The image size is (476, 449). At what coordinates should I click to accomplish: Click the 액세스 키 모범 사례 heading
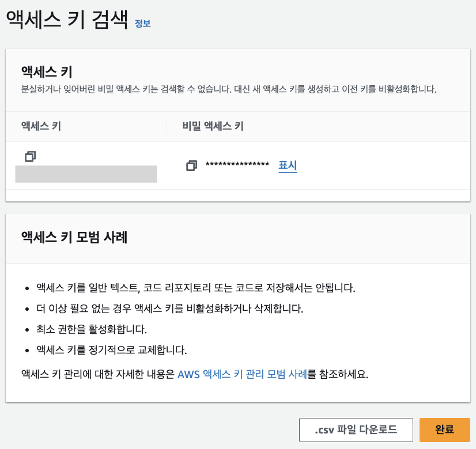pyautogui.click(x=74, y=237)
